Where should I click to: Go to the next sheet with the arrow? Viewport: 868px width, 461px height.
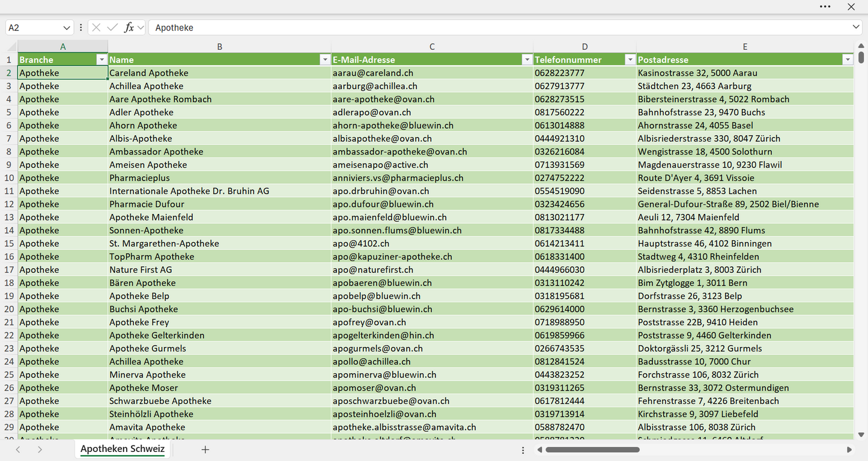click(x=40, y=450)
